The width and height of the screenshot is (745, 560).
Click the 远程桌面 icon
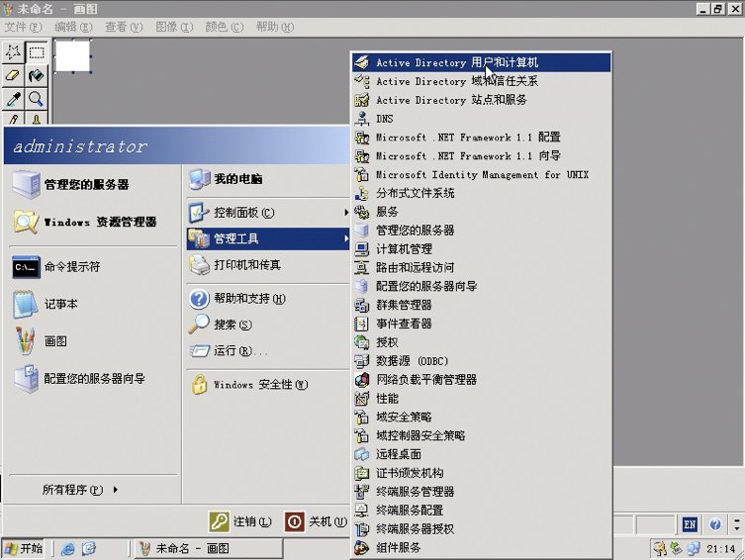click(361, 454)
